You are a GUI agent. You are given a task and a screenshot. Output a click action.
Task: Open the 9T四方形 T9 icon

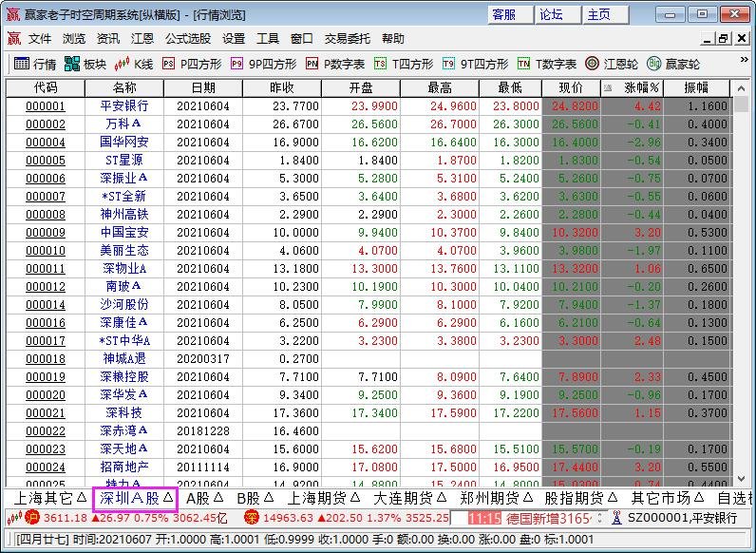tap(448, 64)
